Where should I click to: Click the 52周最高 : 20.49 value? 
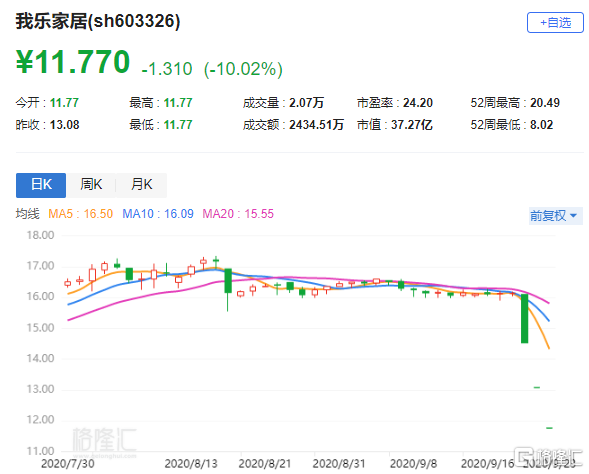[x=515, y=103]
